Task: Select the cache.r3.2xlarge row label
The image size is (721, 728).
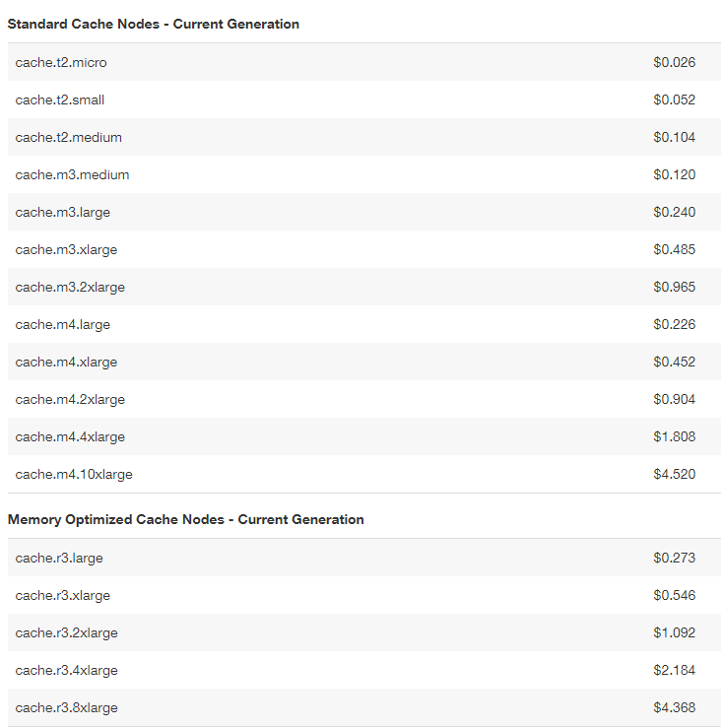Action: pos(66,632)
